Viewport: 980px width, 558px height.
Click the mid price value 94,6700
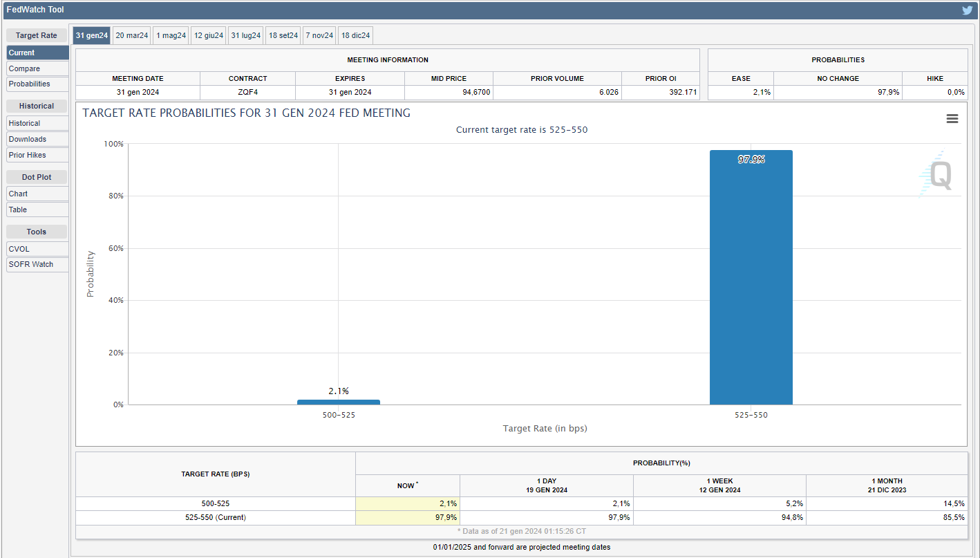click(x=449, y=92)
